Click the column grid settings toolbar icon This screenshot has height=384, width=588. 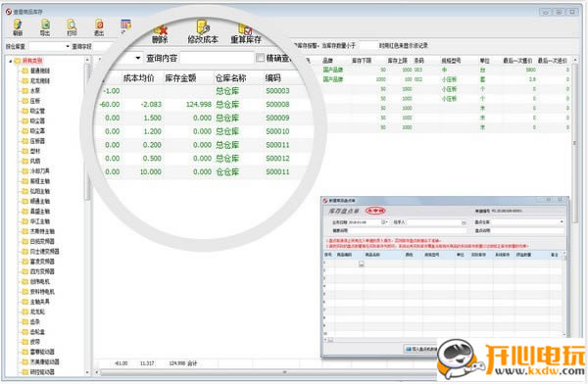click(x=125, y=24)
